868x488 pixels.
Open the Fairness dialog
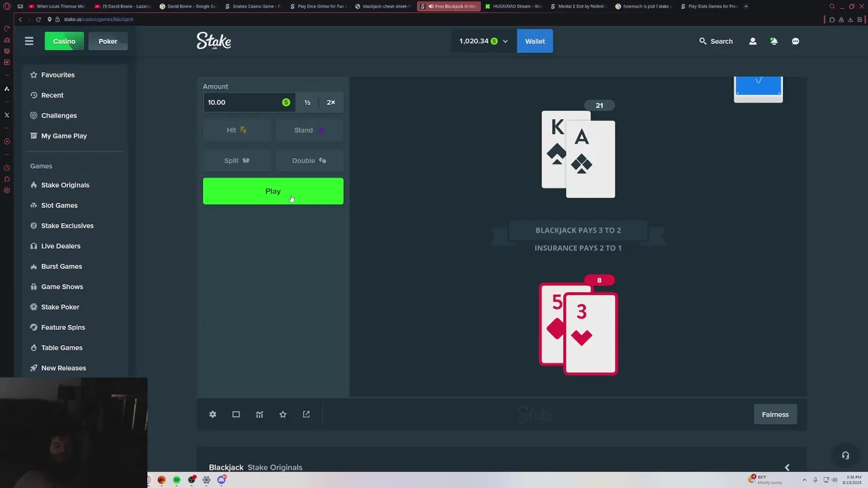775,414
